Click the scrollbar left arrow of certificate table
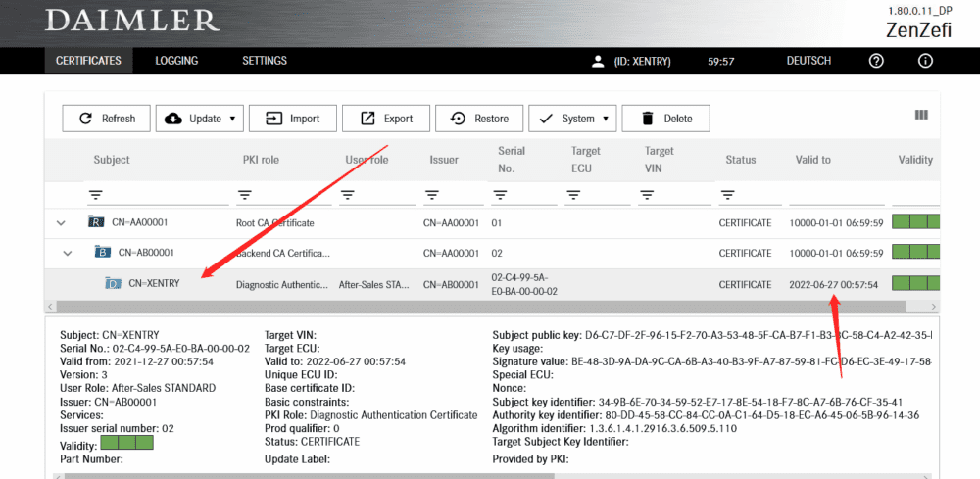This screenshot has width=980, height=479. click(50, 307)
